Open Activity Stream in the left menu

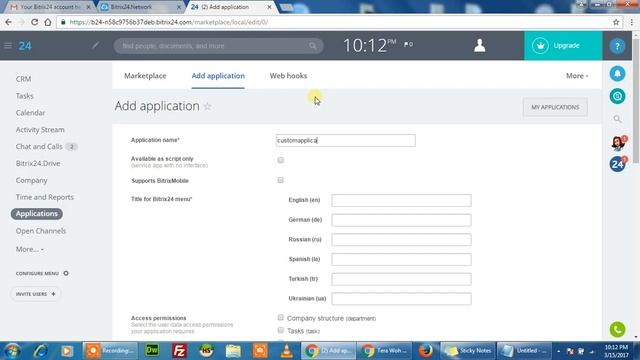[x=40, y=130]
